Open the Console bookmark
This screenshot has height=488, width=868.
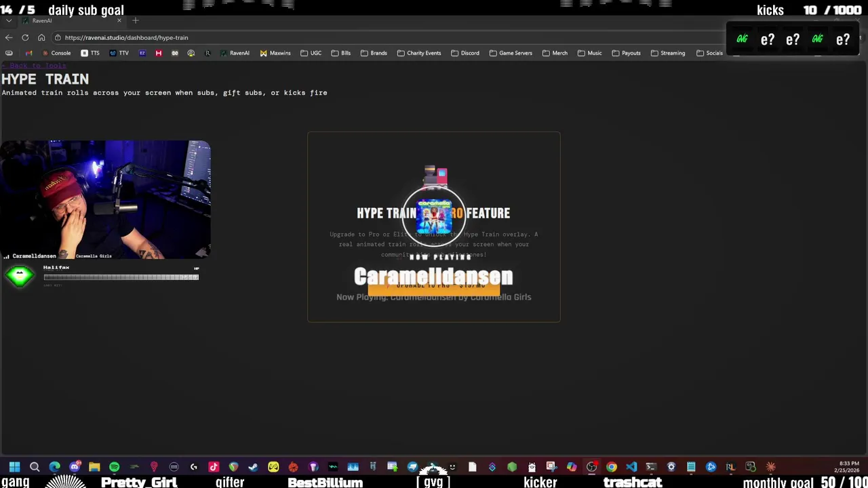[56, 53]
